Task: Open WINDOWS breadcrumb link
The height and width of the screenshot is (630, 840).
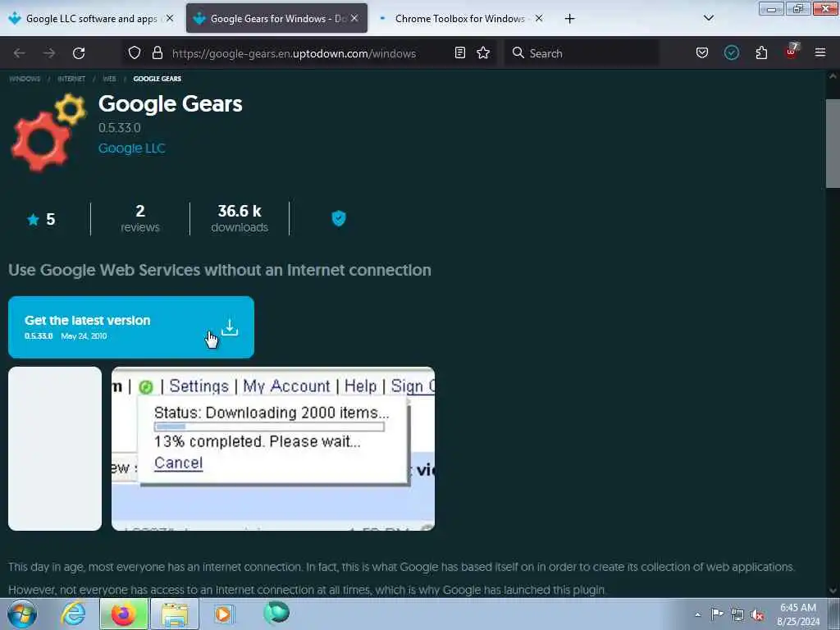Action: point(25,79)
